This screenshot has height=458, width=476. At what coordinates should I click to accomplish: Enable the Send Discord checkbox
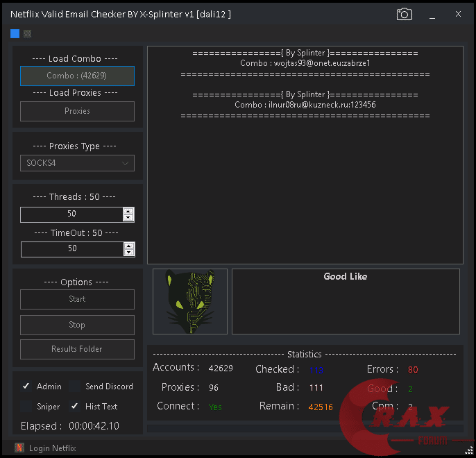tap(75, 386)
